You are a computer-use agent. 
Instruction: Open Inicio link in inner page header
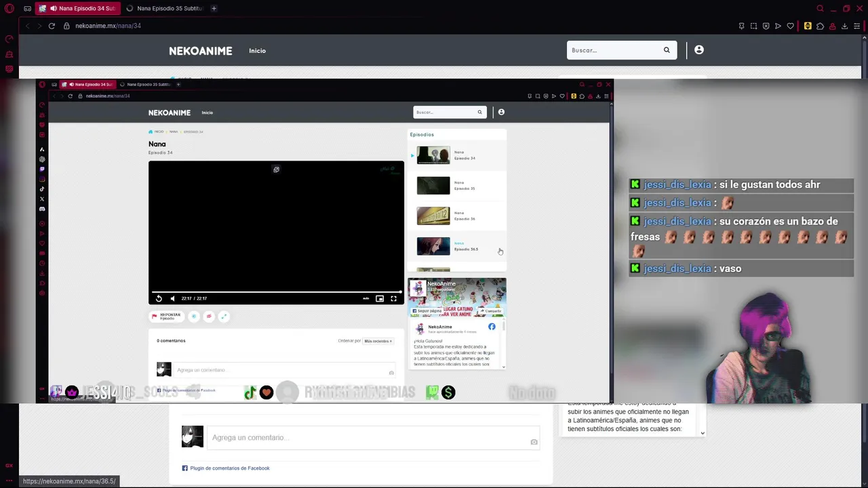pyautogui.click(x=207, y=113)
